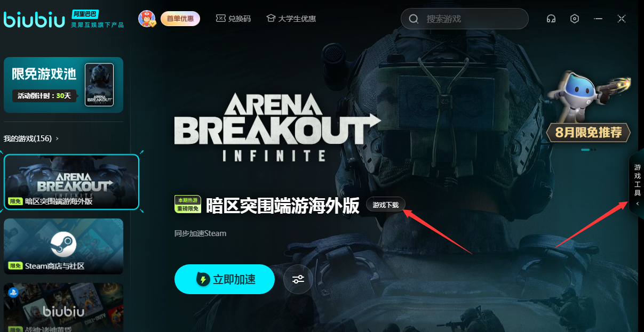Open settings hexagon icon
This screenshot has width=644, height=332.
click(x=575, y=19)
